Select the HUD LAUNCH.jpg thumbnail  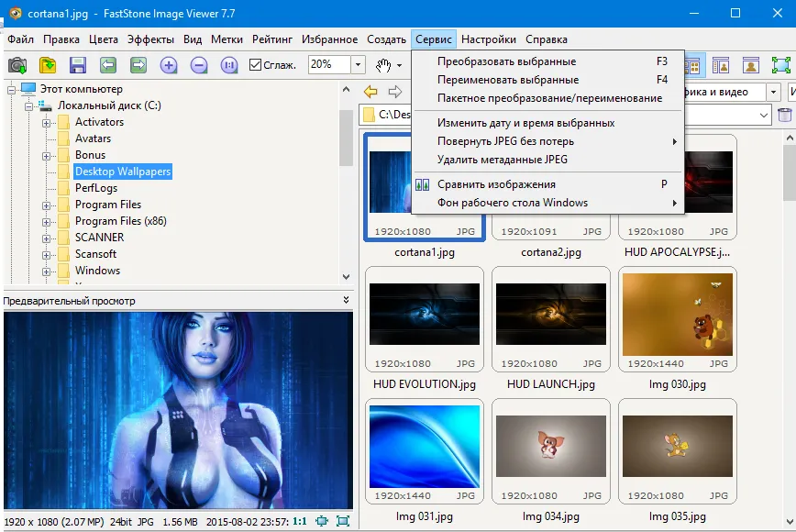pos(551,319)
